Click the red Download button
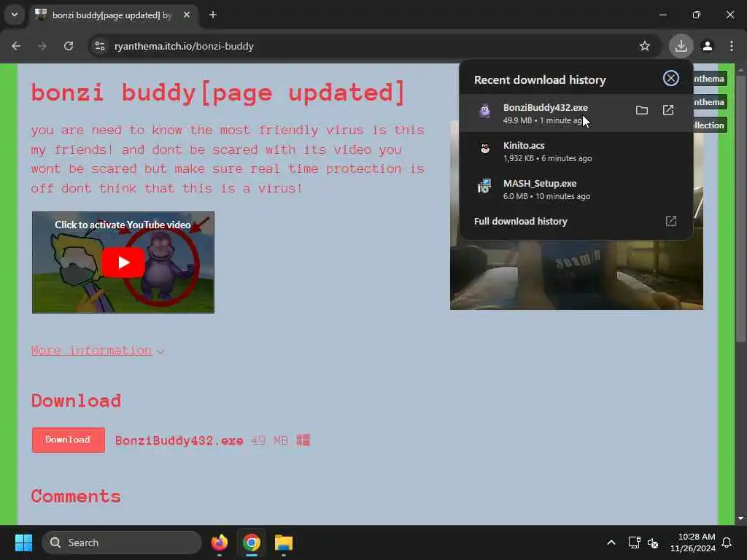This screenshot has width=747, height=560. tap(68, 440)
